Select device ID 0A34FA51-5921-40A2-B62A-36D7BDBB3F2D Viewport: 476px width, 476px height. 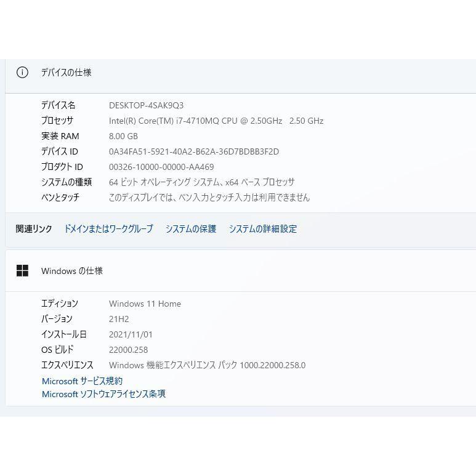click(x=194, y=151)
